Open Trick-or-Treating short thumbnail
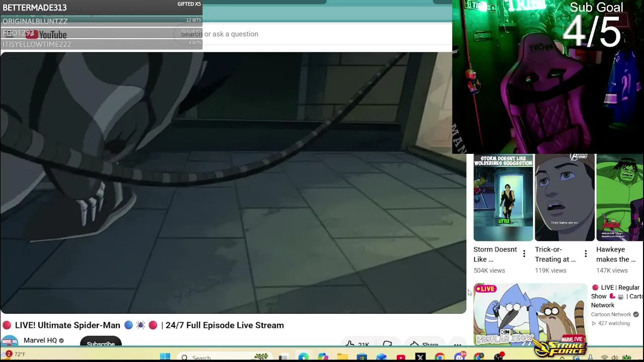The height and width of the screenshot is (362, 644). tap(565, 198)
